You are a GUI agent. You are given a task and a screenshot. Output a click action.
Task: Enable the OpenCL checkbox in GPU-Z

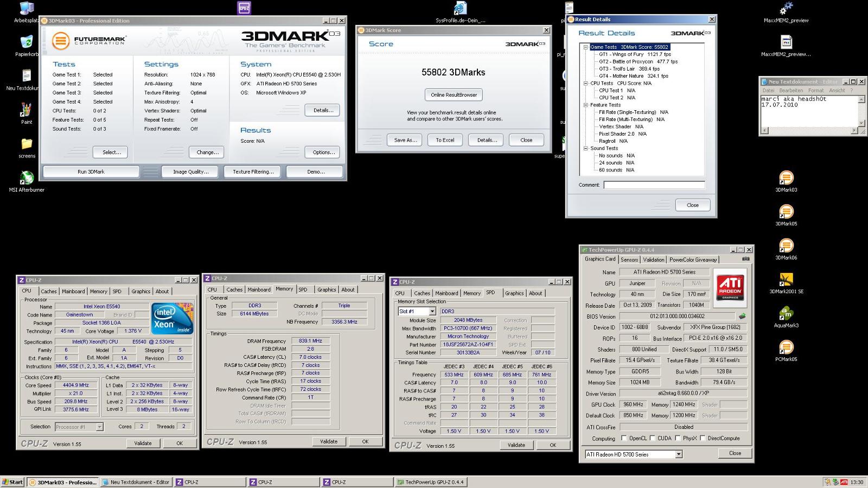624,439
